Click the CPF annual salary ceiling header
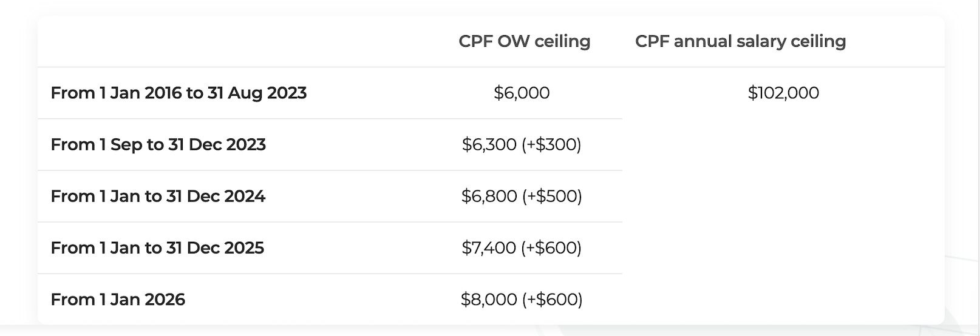This screenshot has width=980, height=336. click(740, 41)
